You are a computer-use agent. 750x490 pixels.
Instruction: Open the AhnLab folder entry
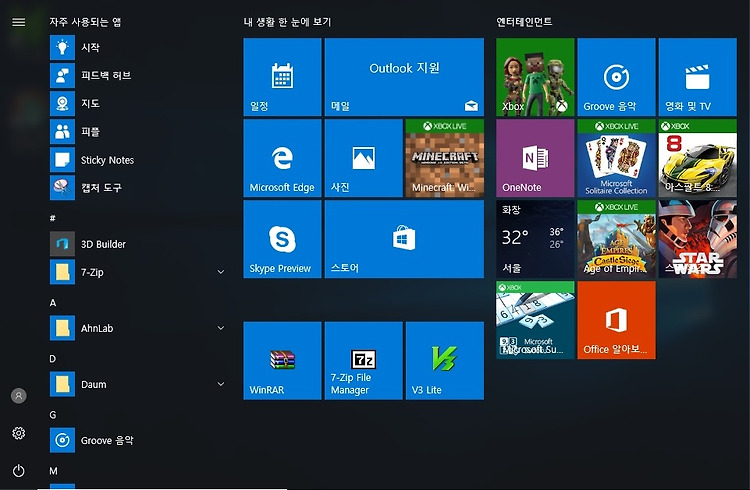coord(139,328)
